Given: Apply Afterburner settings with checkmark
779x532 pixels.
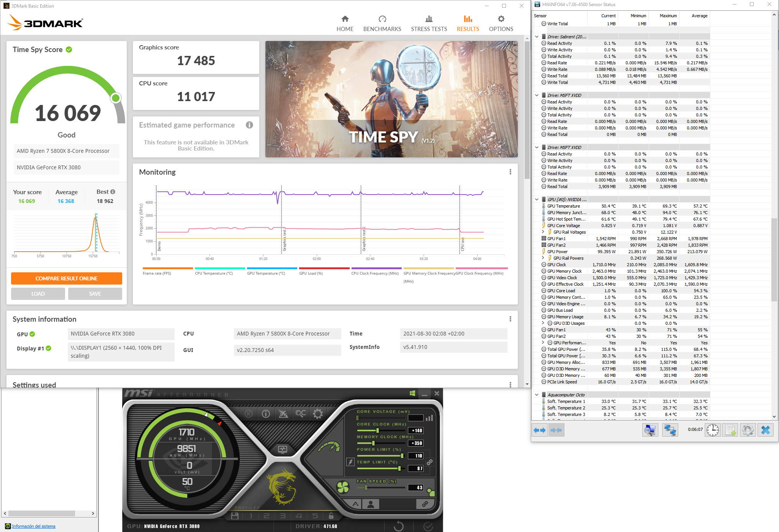Looking at the screenshot, I should pos(428,526).
